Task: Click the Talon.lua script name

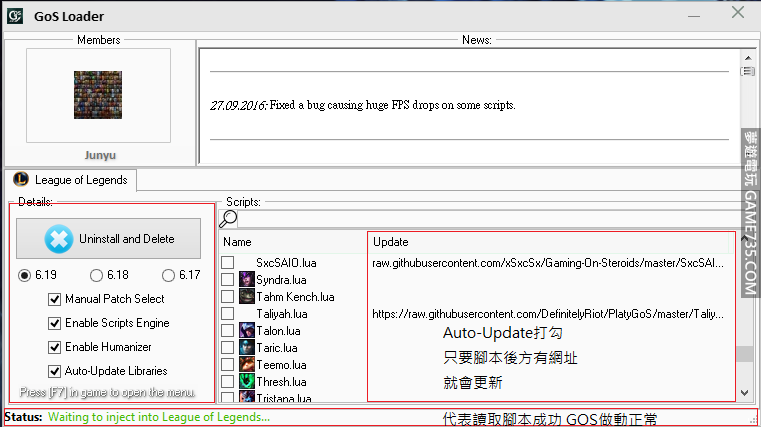Action: 278,331
